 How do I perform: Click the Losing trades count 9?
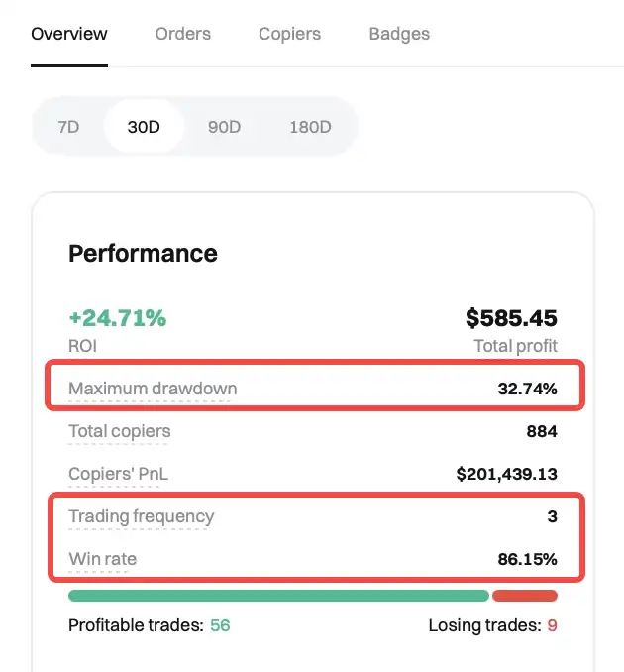pos(552,625)
